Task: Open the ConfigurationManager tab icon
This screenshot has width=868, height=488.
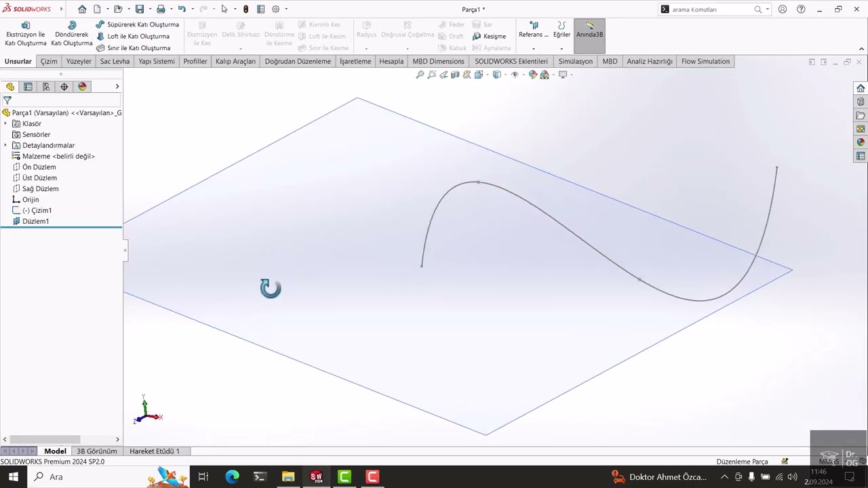Action: (46, 87)
